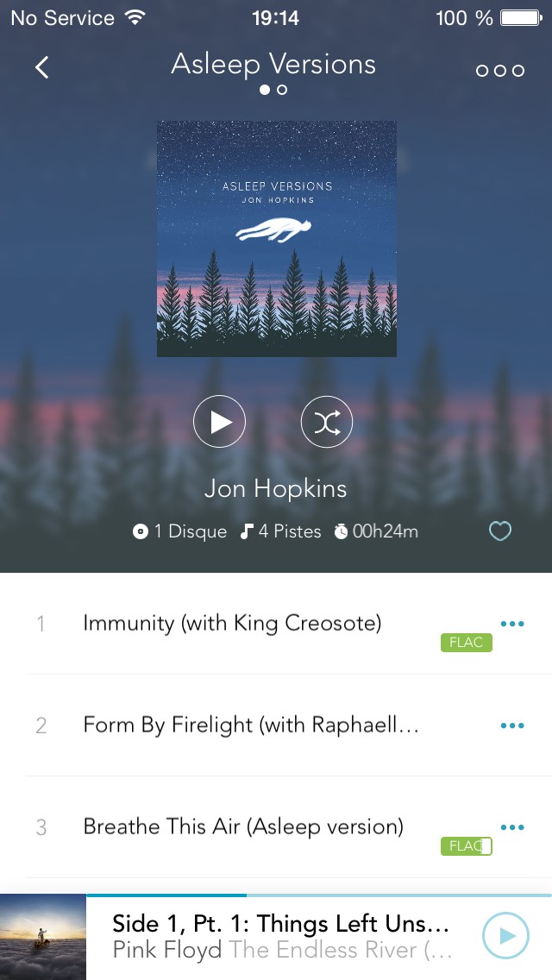Play track Breathe This Air (Asleep version)
This screenshot has width=552, height=980.
[x=243, y=826]
